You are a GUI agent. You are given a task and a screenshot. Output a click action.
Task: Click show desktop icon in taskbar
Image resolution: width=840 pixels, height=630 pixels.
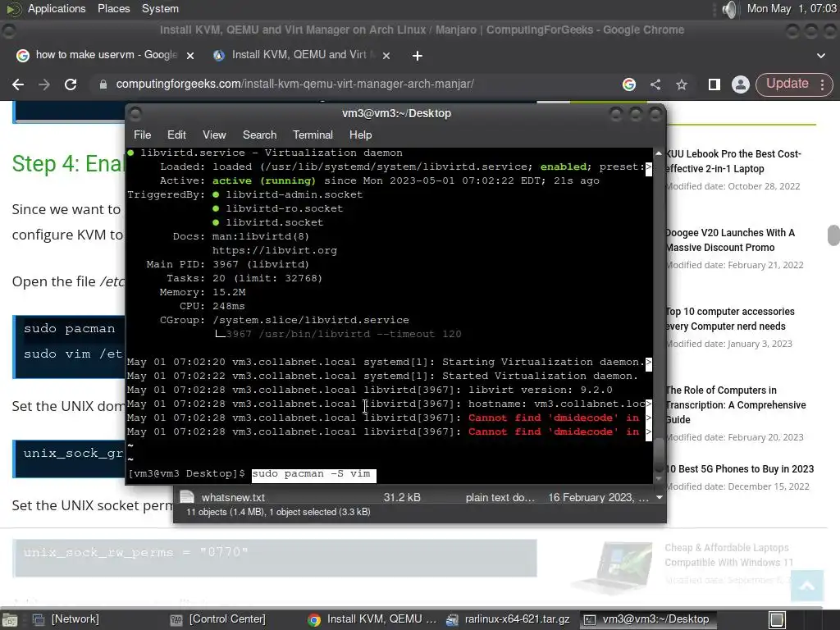point(10,620)
